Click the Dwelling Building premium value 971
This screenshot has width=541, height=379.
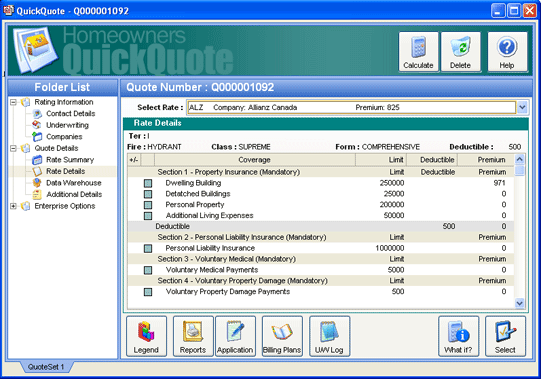(x=500, y=183)
